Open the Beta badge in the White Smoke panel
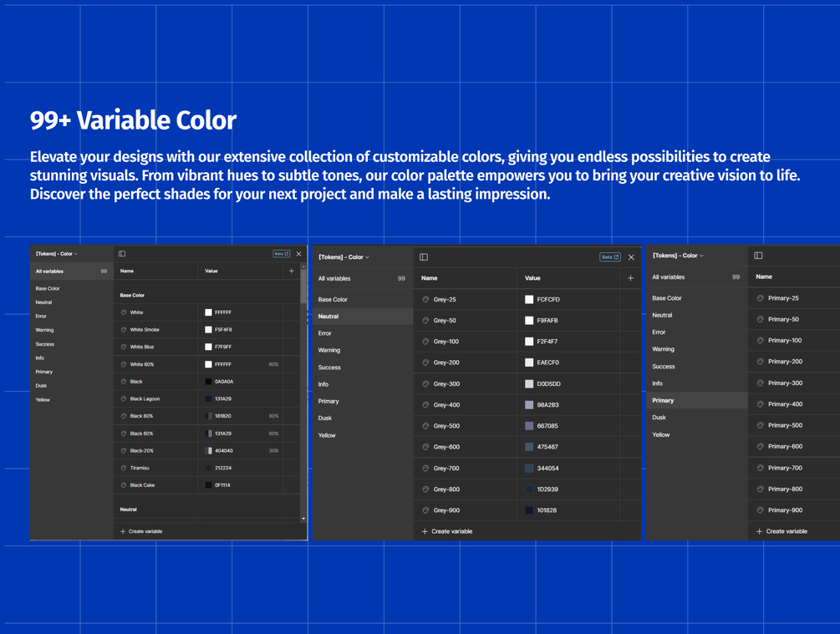The width and height of the screenshot is (840, 634). click(x=281, y=254)
